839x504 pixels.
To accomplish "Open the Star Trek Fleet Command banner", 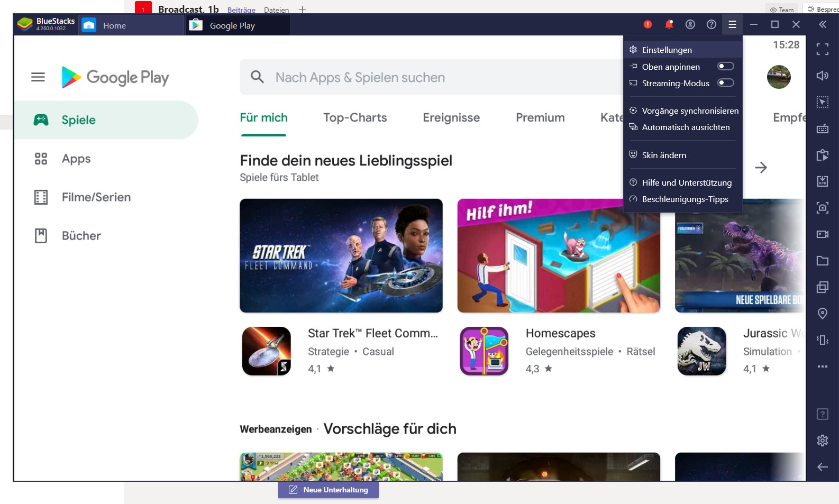I will pos(341,255).
